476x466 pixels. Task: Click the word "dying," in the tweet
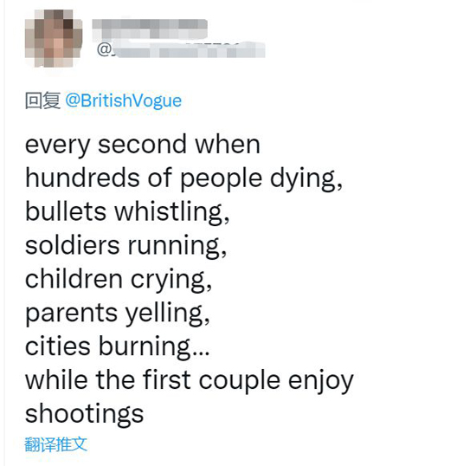pyautogui.click(x=306, y=179)
